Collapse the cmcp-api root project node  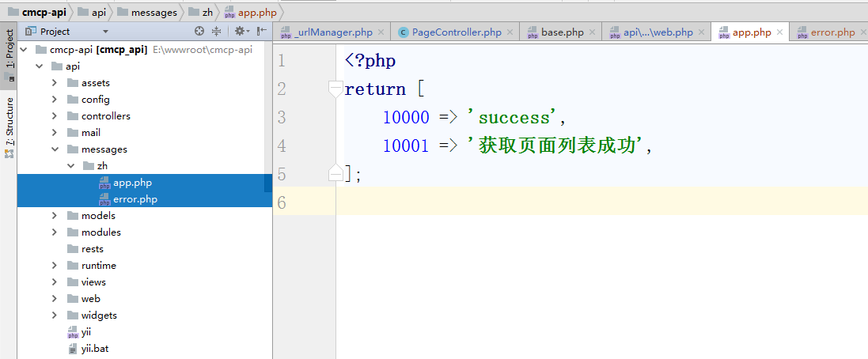[24, 50]
